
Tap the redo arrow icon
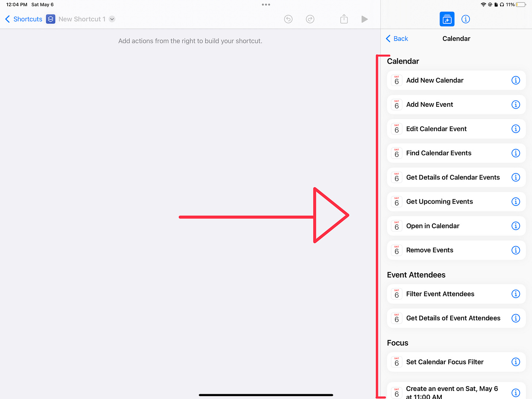310,19
